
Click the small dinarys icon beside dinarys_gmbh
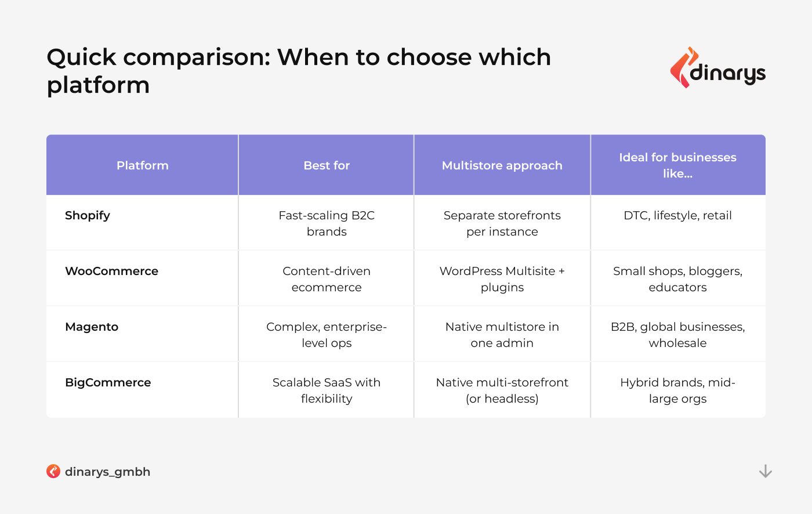coord(53,471)
